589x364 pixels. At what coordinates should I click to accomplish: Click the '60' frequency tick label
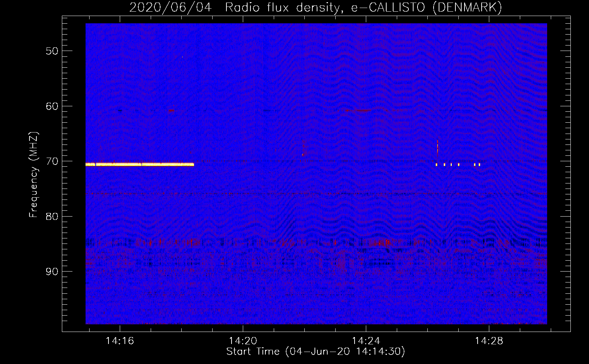click(x=52, y=106)
